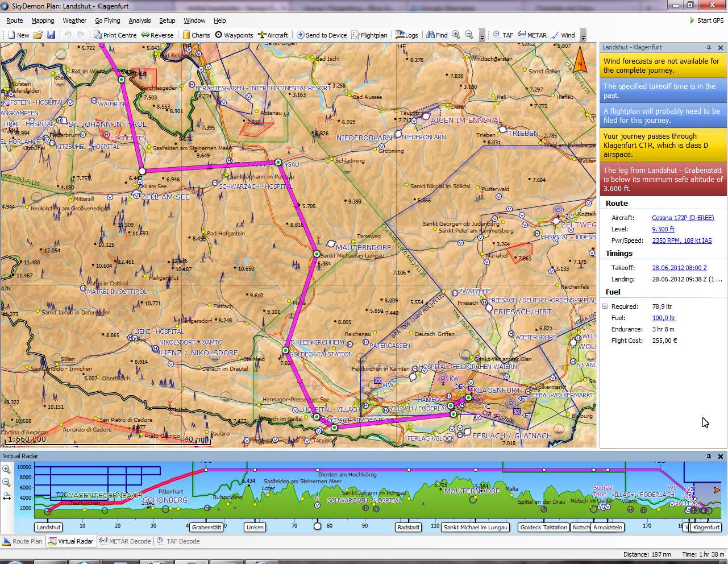Toggle Wind overlay on the map
728x564 pixels.
coord(563,35)
